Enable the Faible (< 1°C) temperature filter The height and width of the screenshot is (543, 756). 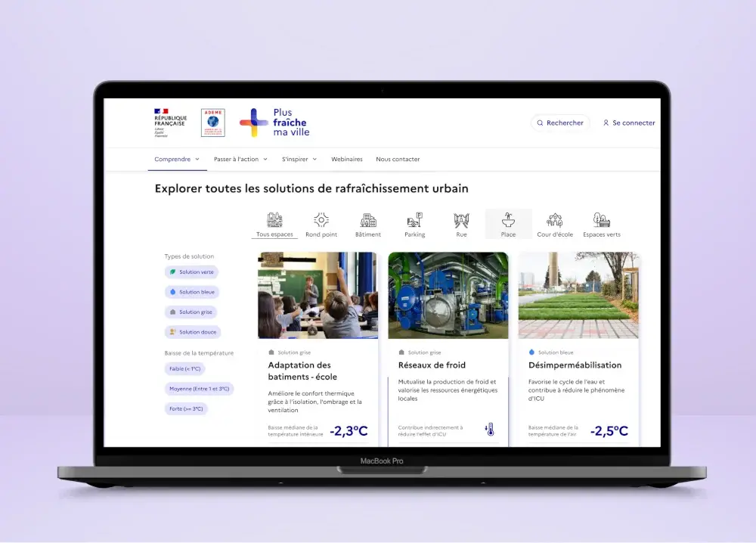185,368
